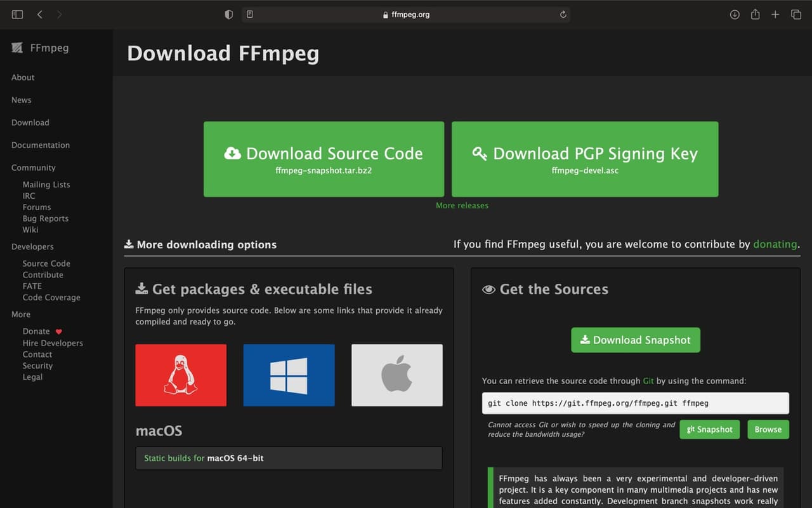The image size is (812, 508).
Task: Click the Browse button
Action: tap(768, 429)
